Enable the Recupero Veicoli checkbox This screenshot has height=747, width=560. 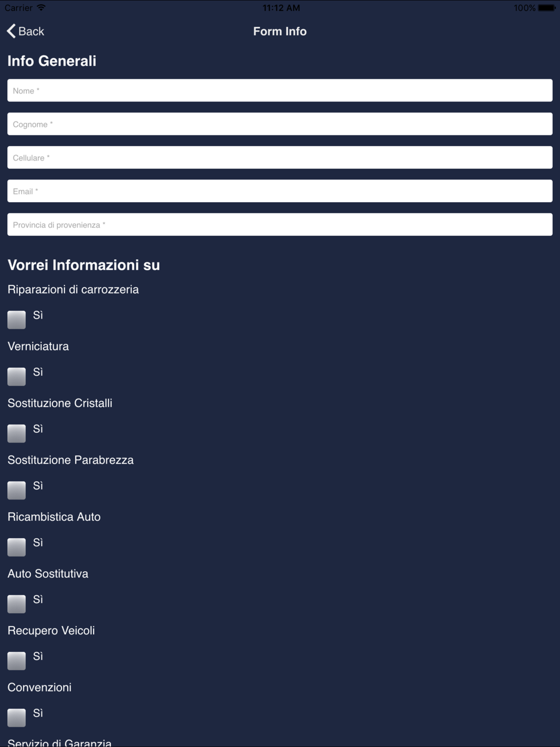[17, 661]
